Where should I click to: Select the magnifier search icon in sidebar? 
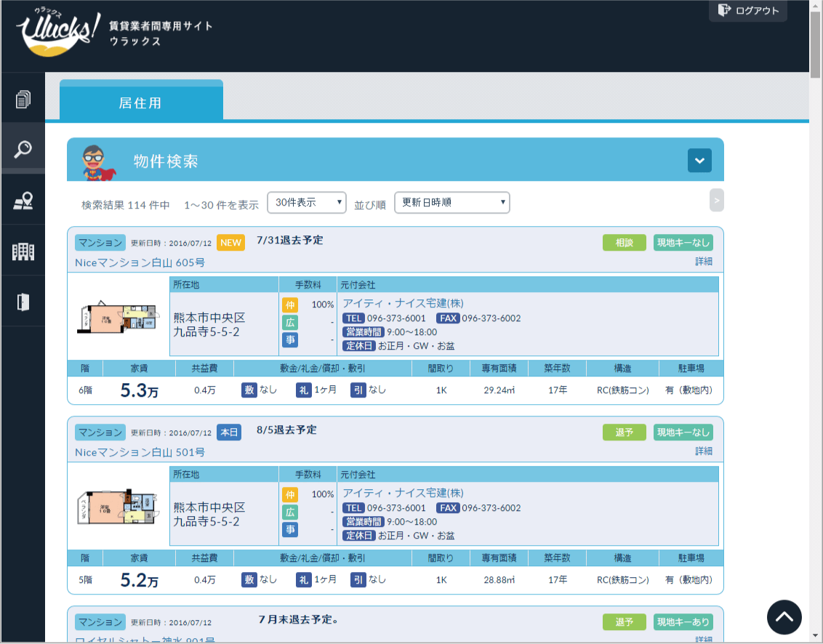pyautogui.click(x=23, y=149)
